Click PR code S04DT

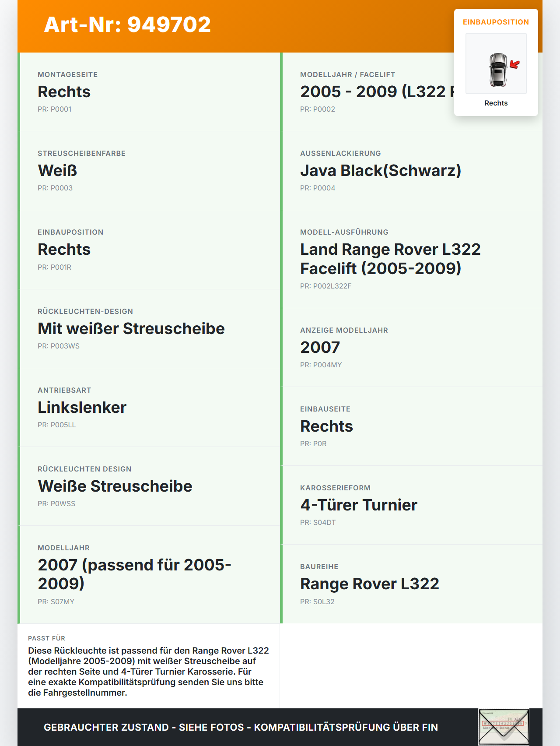point(318,522)
